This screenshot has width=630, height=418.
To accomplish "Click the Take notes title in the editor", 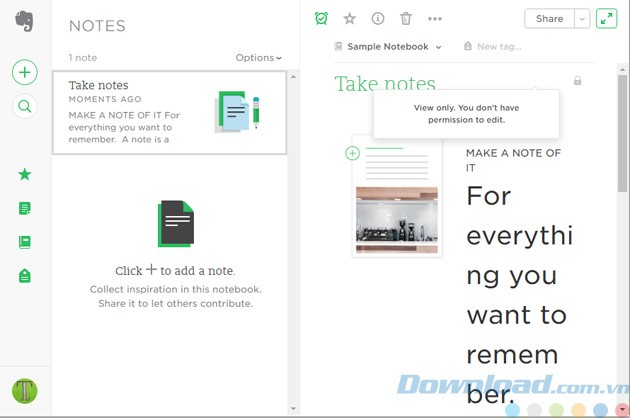I will pyautogui.click(x=385, y=84).
